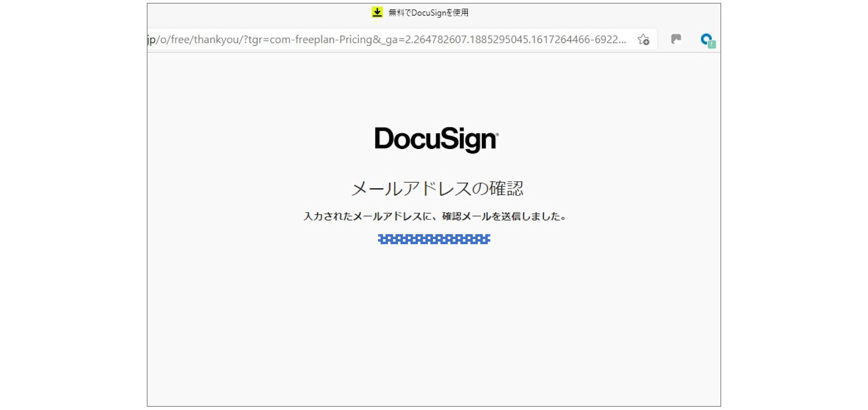Click the confirmation message text
The image size is (868, 410).
click(x=435, y=216)
